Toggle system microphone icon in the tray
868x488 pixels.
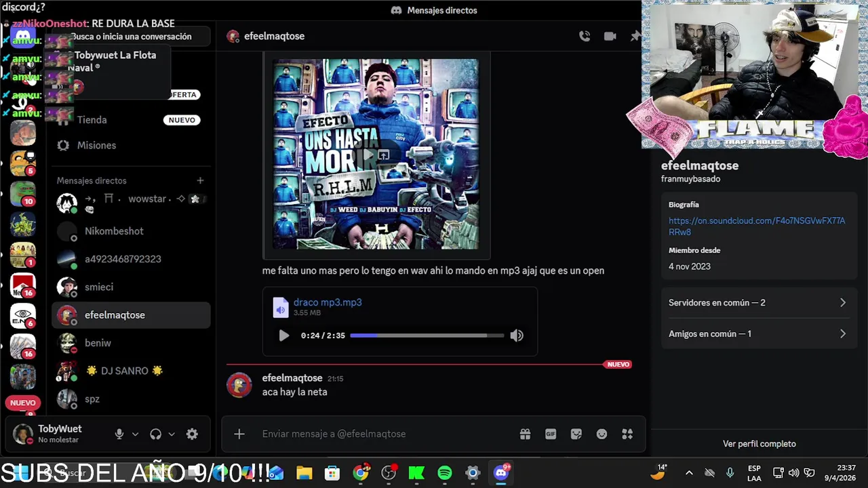[730, 473]
